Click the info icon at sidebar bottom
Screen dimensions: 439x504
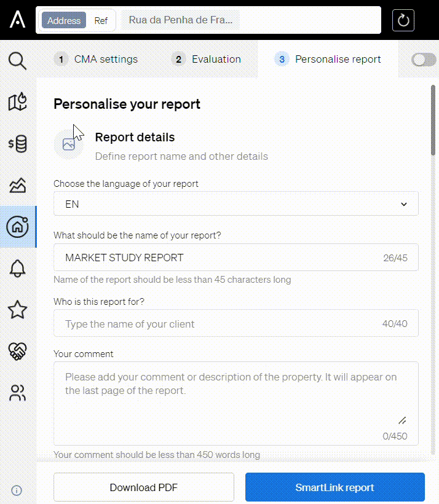(17, 490)
